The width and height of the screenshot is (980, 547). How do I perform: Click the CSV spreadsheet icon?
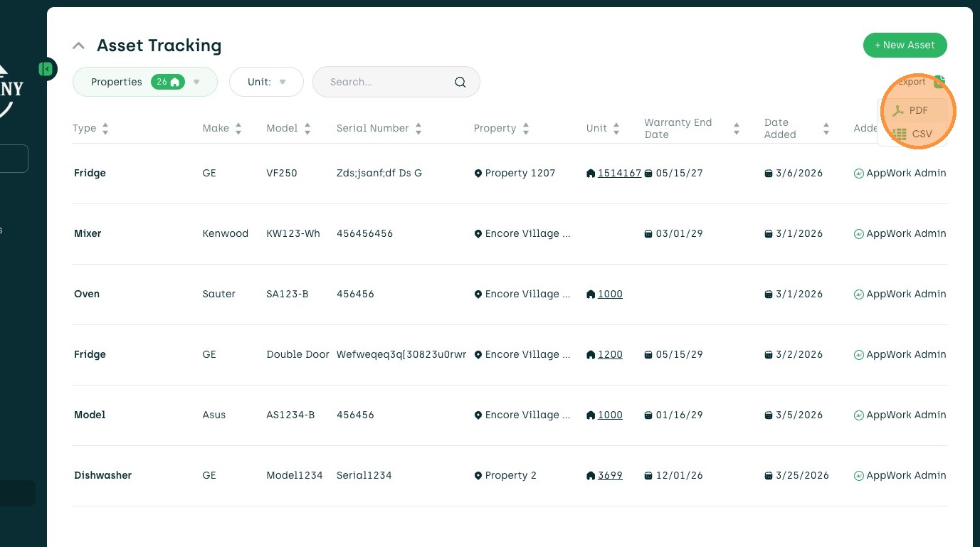pyautogui.click(x=900, y=134)
